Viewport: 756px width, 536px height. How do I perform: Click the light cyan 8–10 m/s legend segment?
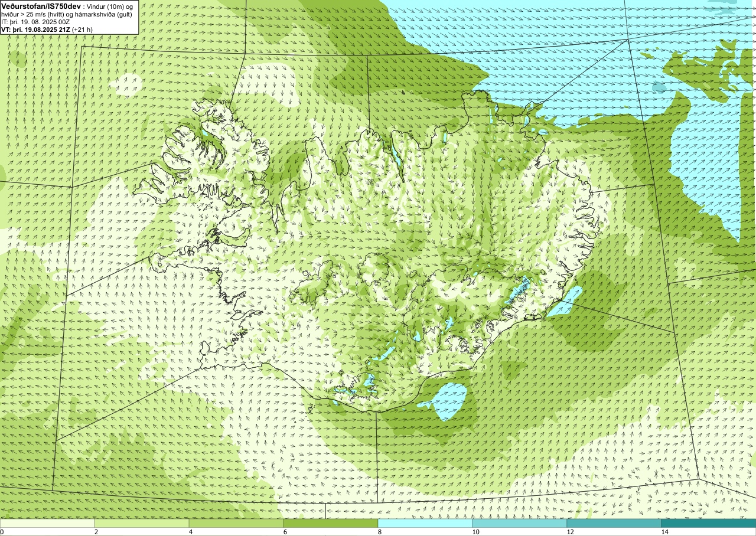[425, 523]
